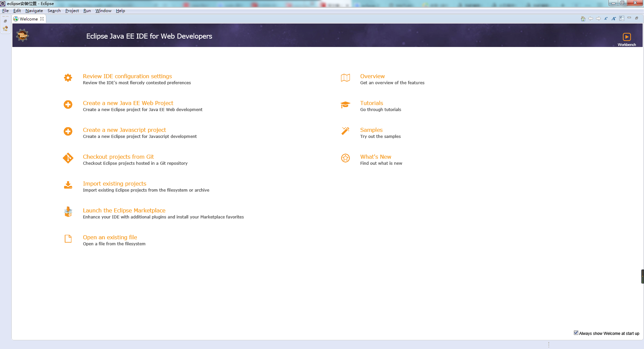
Task: Click 'Try out the samples' text
Action: pos(380,136)
